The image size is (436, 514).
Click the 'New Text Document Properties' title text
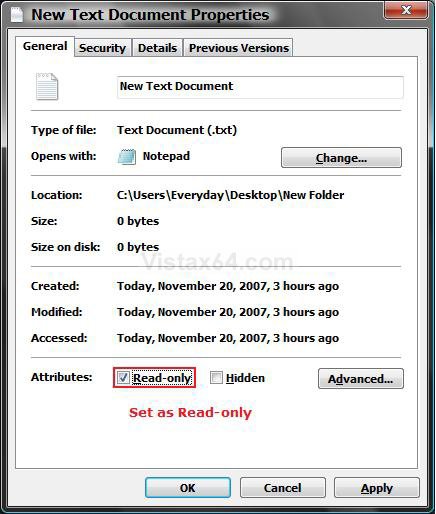pyautogui.click(x=150, y=15)
